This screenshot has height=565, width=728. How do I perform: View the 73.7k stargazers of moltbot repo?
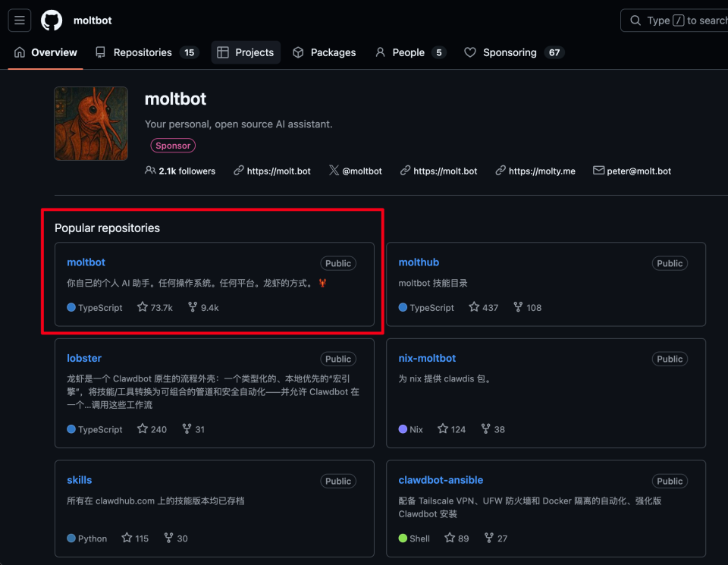point(155,307)
